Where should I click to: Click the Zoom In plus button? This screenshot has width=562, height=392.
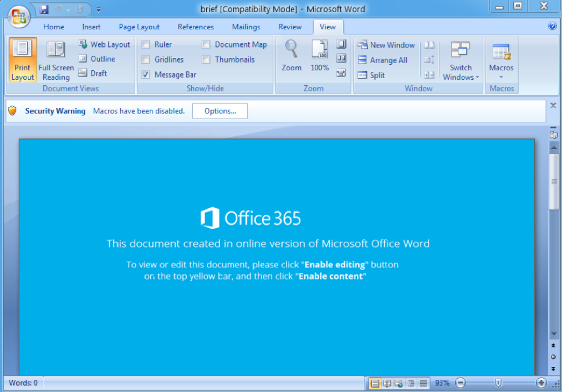tap(541, 383)
